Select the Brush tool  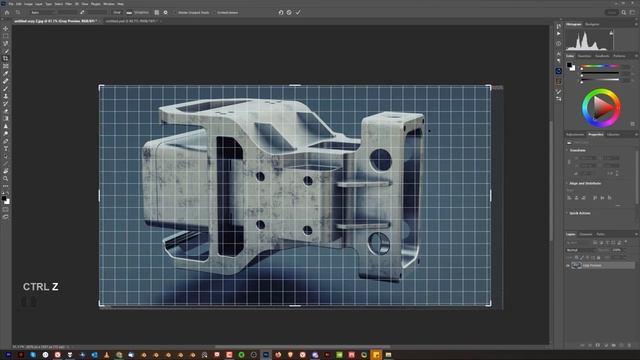tap(6, 89)
